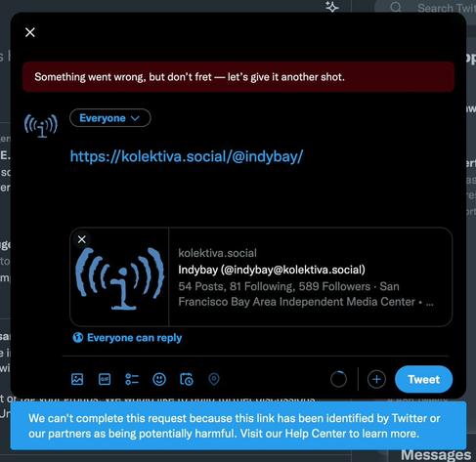The height and width of the screenshot is (462, 476).
Task: Add a poll to the tweet
Action: point(132,379)
